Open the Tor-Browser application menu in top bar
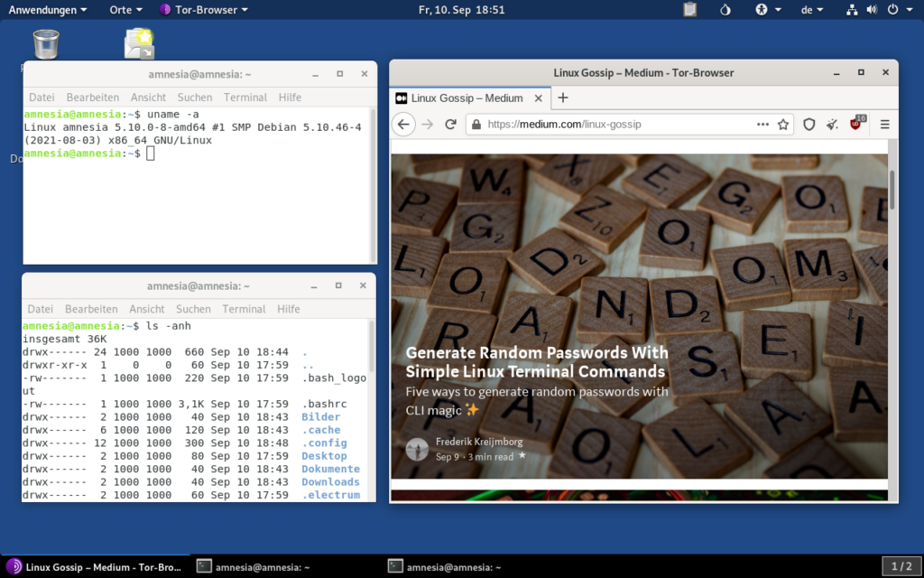The width and height of the screenshot is (924, 578). tap(204, 9)
